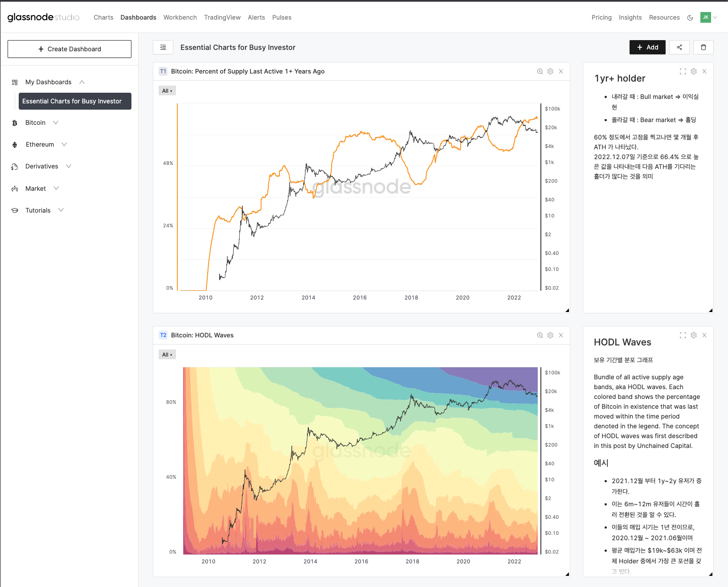The height and width of the screenshot is (587, 728).
Task: Expand the Market section in sidebar
Action: pyautogui.click(x=56, y=188)
